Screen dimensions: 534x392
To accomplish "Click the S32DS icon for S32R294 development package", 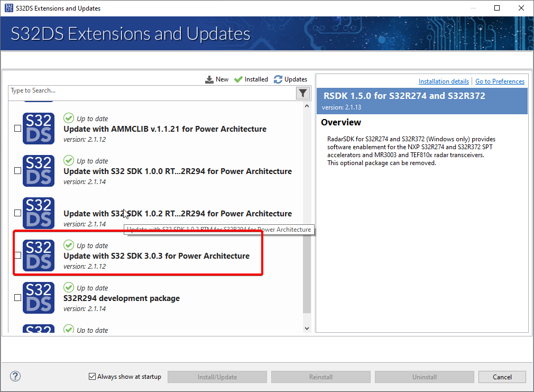I will (38, 297).
